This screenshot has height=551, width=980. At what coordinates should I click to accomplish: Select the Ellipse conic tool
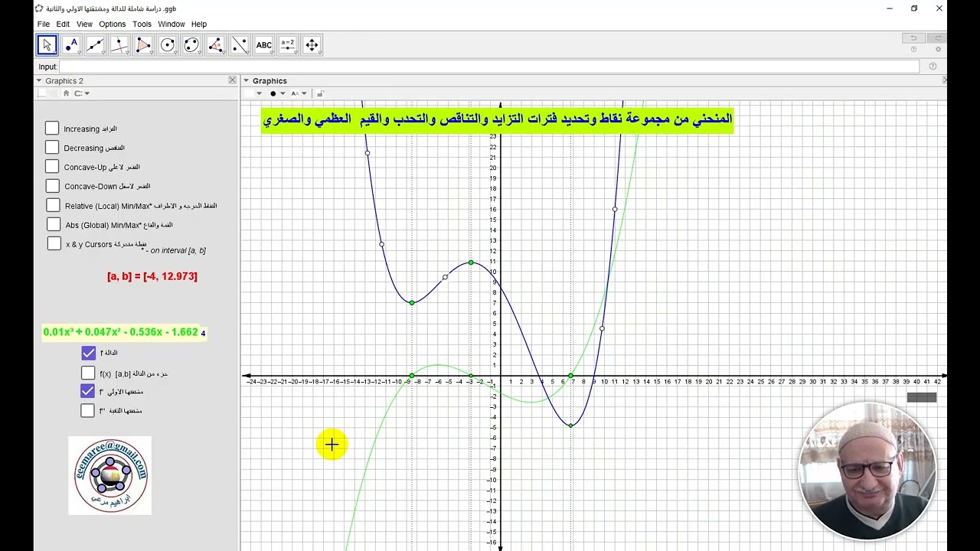coord(191,45)
